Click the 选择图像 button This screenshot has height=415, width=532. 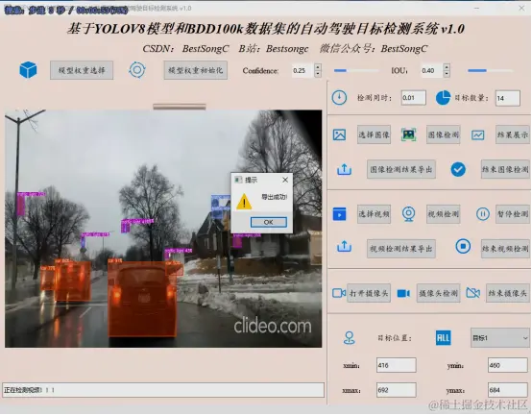click(374, 134)
